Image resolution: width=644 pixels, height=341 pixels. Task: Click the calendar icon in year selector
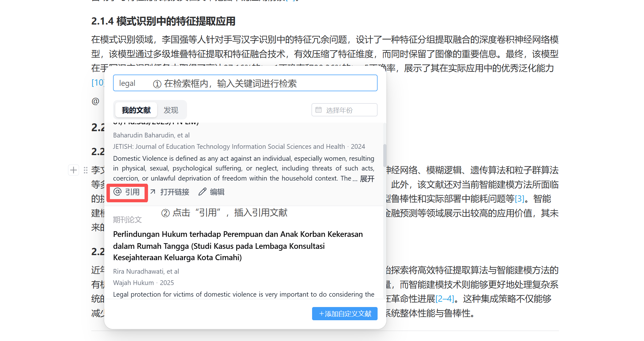[x=319, y=110]
